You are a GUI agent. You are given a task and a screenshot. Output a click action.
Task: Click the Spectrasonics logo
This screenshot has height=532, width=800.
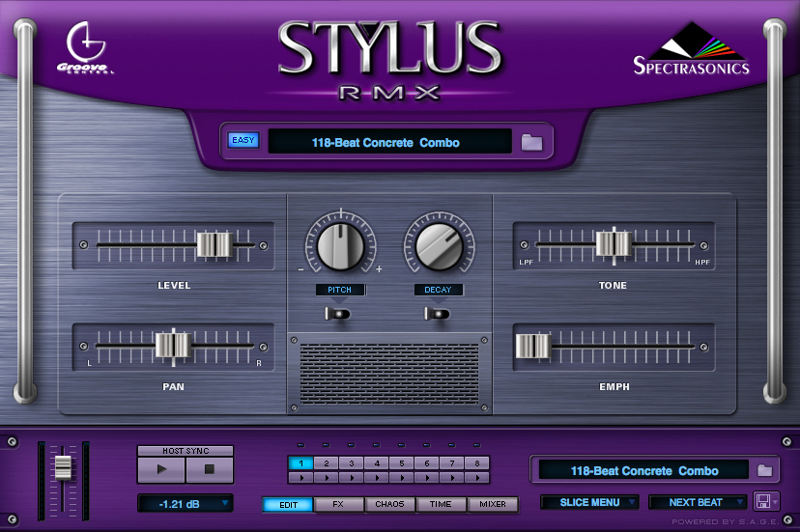click(692, 49)
